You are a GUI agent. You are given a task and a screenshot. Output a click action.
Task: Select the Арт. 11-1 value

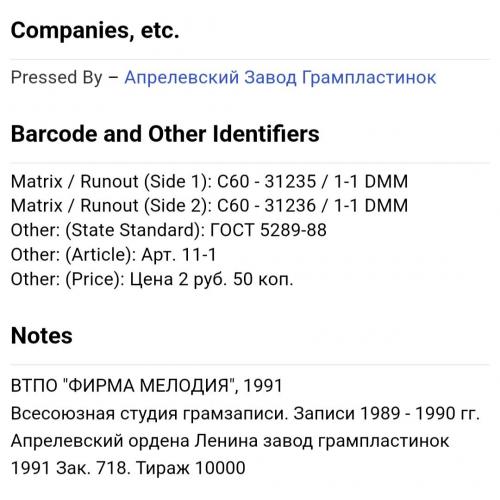pyautogui.click(x=179, y=255)
